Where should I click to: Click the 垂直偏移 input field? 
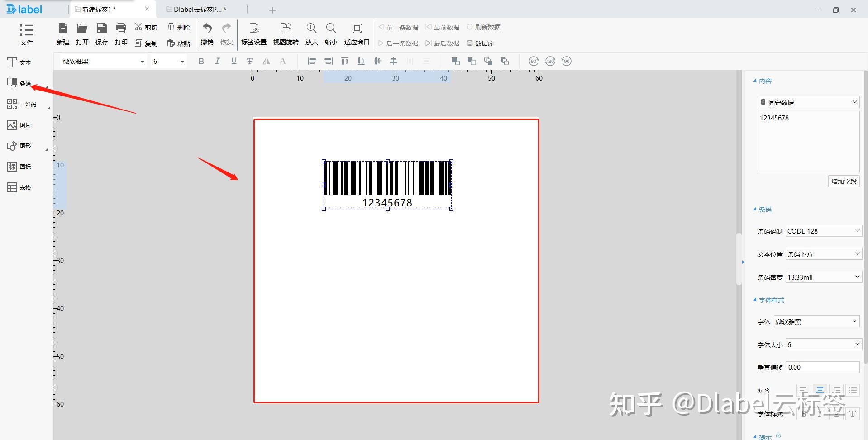(x=822, y=367)
